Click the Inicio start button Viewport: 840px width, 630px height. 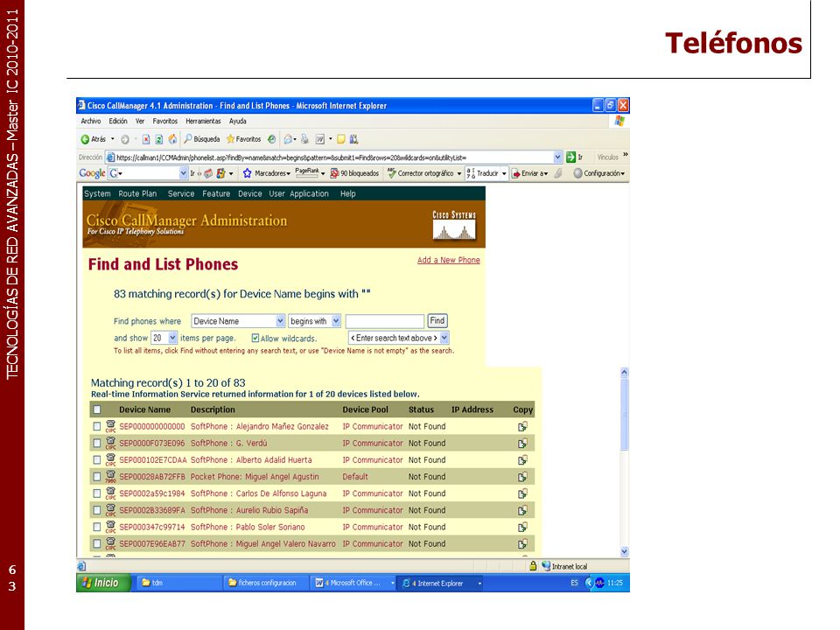pos(104,583)
